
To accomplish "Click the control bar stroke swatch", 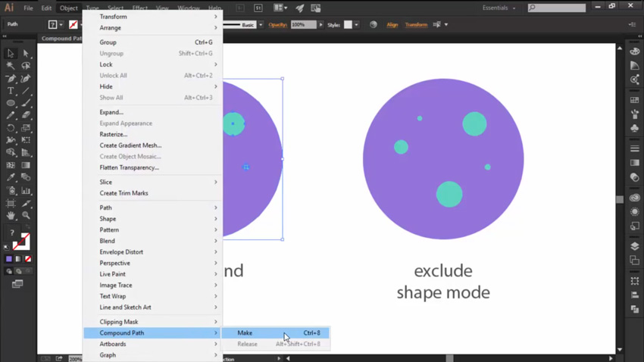I will tap(73, 25).
